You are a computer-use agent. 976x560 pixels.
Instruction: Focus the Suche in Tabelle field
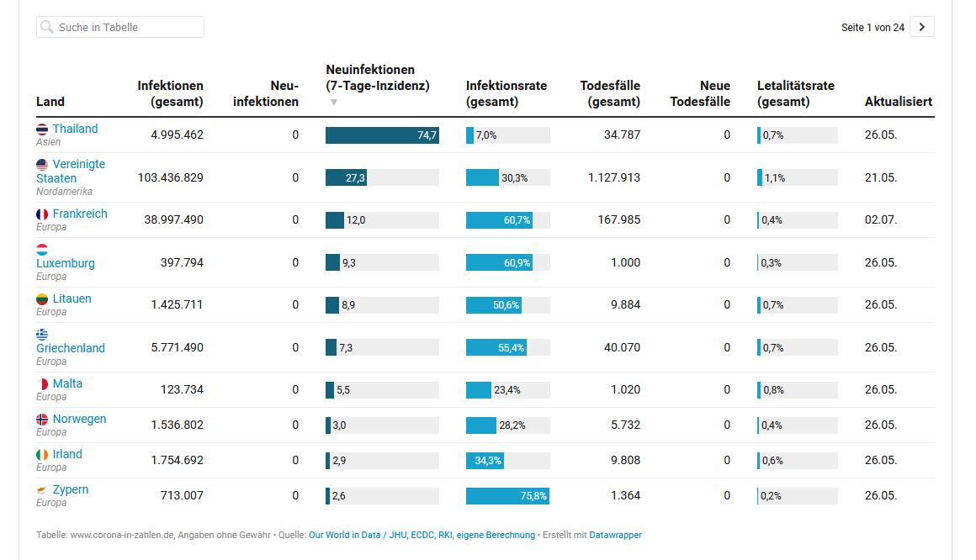(126, 28)
